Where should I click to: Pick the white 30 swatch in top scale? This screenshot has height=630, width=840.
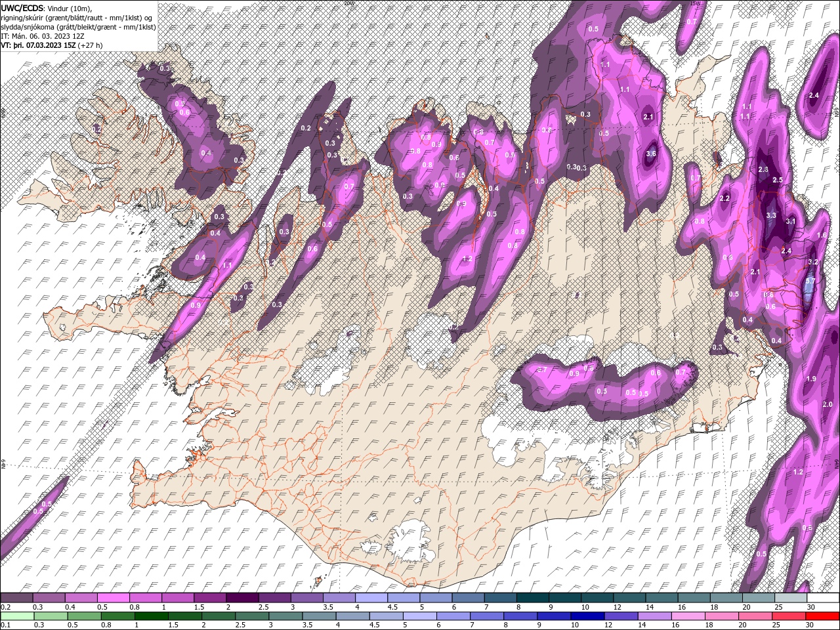(x=824, y=598)
